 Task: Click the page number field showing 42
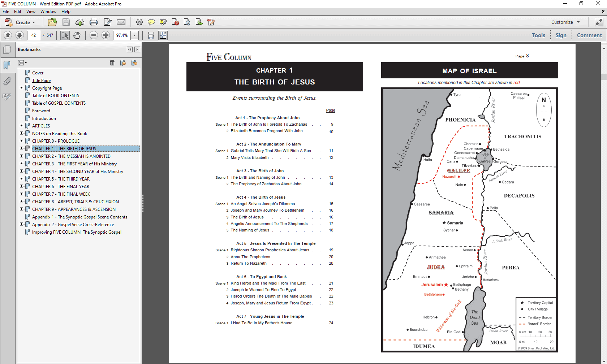(34, 35)
